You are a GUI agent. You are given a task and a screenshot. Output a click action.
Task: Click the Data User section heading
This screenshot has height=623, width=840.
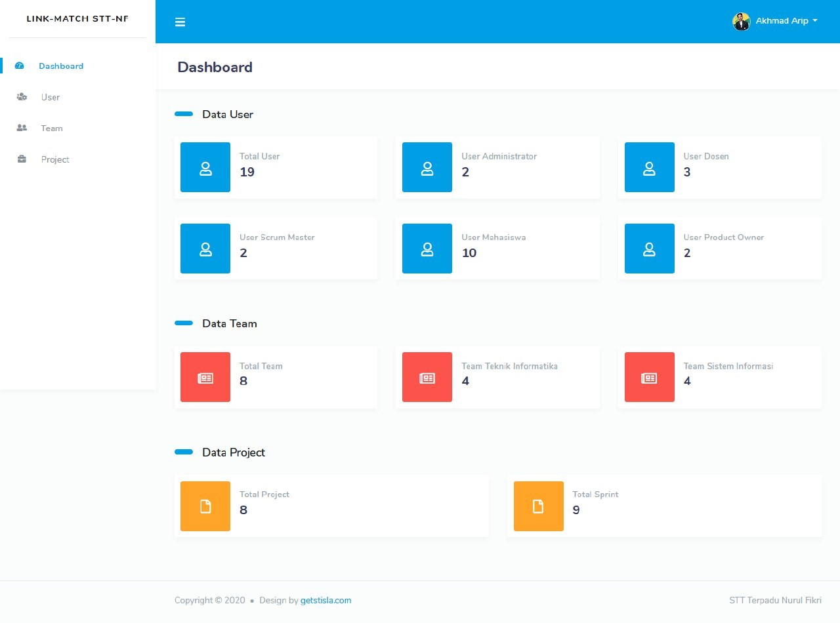point(228,114)
